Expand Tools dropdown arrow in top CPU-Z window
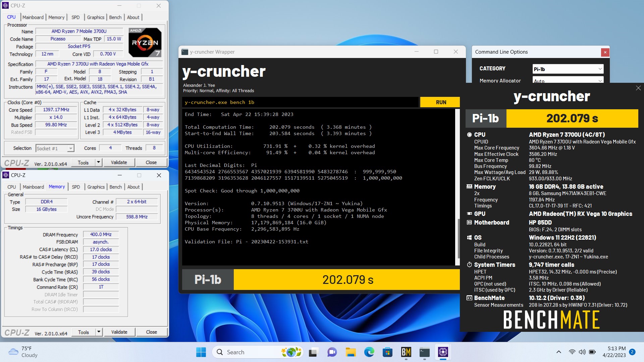644x362 pixels. [x=98, y=162]
